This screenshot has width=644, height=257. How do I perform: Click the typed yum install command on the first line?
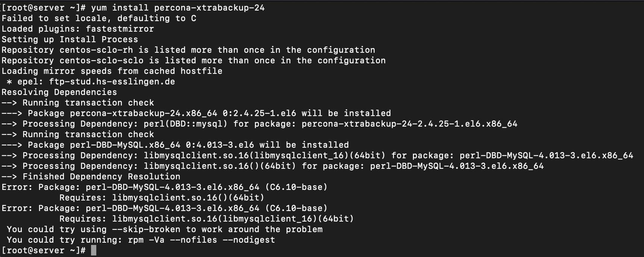pyautogui.click(x=178, y=8)
